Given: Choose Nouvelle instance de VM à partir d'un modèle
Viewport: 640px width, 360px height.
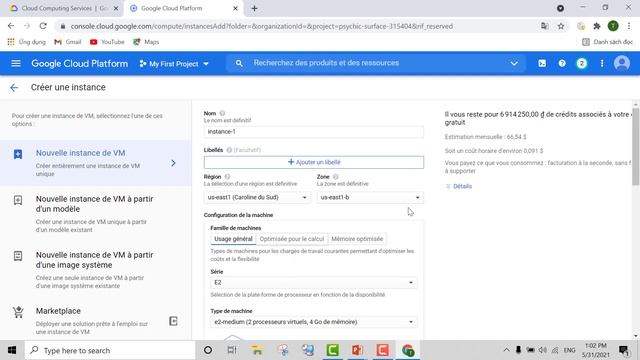Looking at the screenshot, I should click(96, 214).
